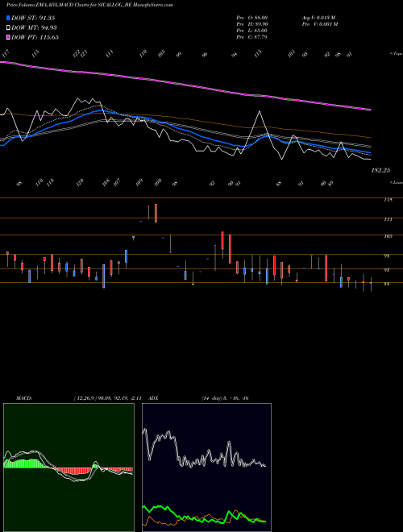Click the Pre L: 85.00 value

(x=251, y=31)
